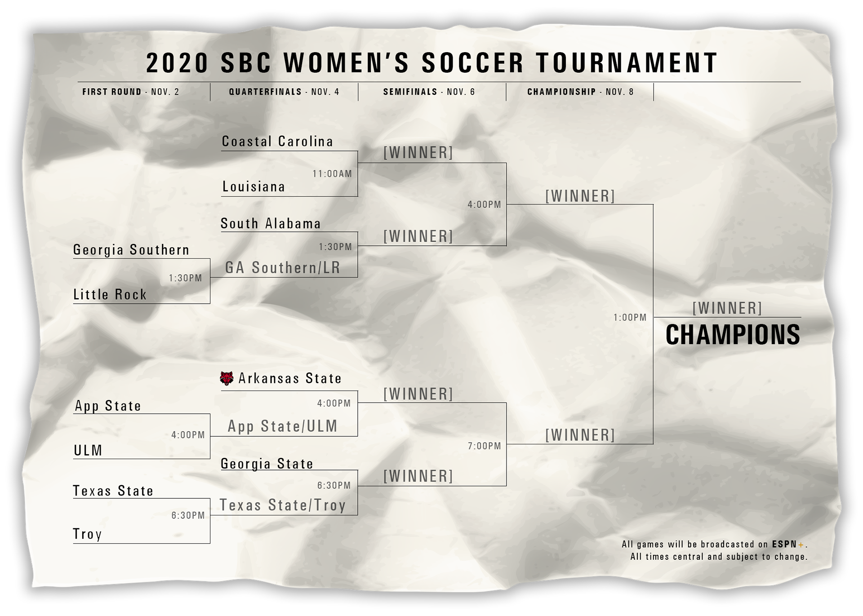Select South Alabama in the quarterfinals
The height and width of the screenshot is (616, 863).
(x=271, y=223)
